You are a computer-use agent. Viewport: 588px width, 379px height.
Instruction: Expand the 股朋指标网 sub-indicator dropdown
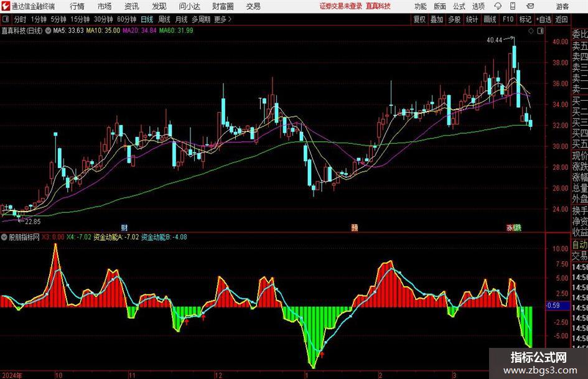click(x=4, y=237)
